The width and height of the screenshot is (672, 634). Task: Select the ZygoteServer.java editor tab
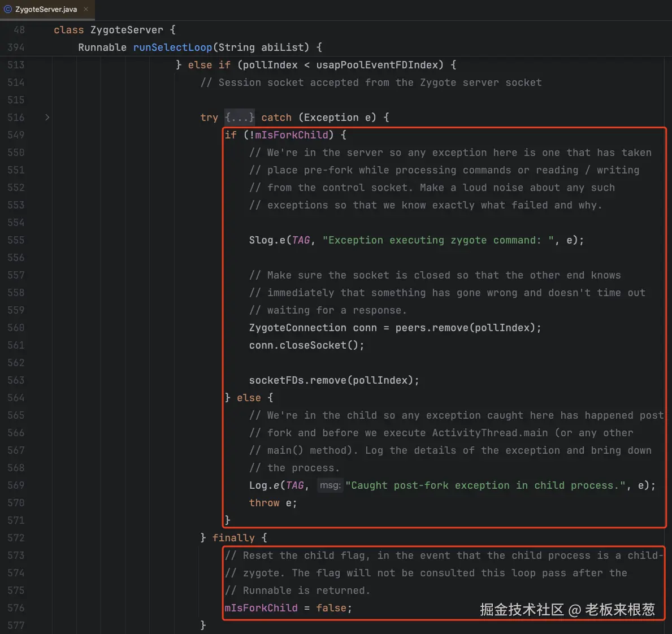click(x=46, y=9)
